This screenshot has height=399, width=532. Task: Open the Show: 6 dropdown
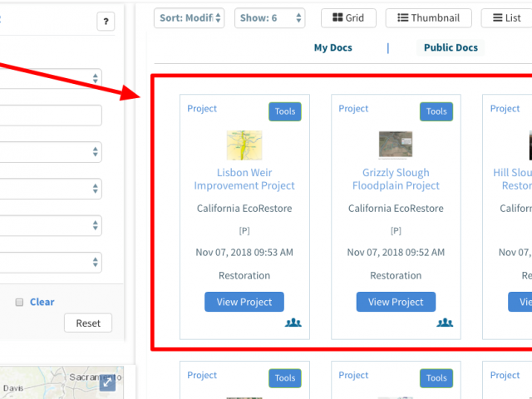(269, 18)
